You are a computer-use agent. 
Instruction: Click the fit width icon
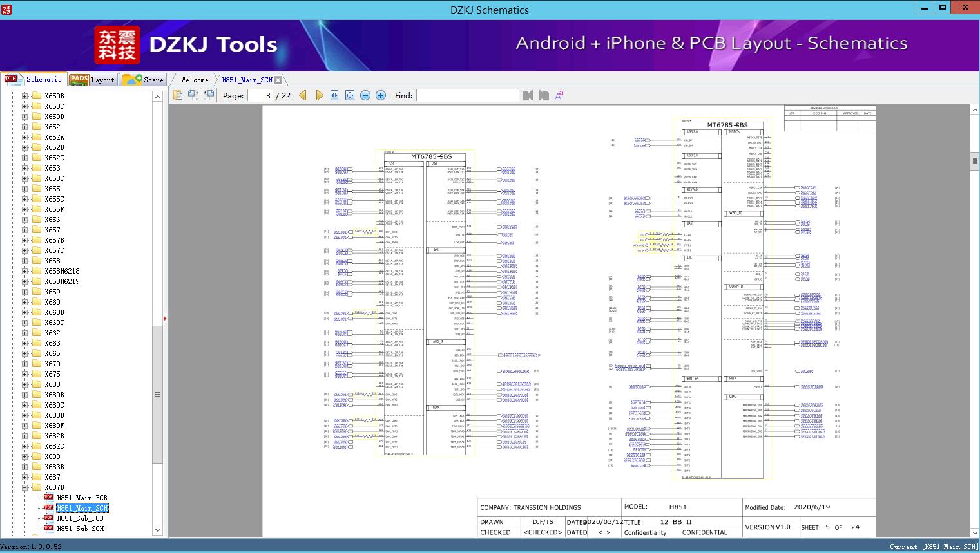tap(334, 95)
